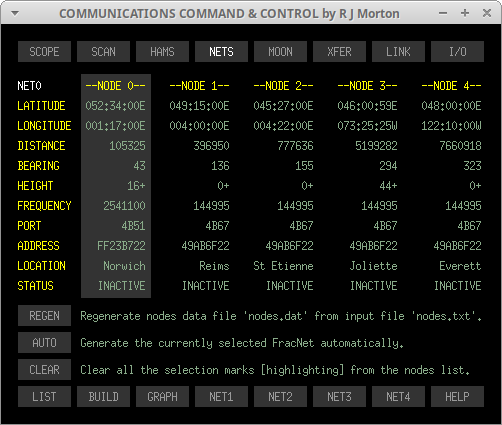Click height value 44+
The image size is (502, 425).
(x=388, y=186)
